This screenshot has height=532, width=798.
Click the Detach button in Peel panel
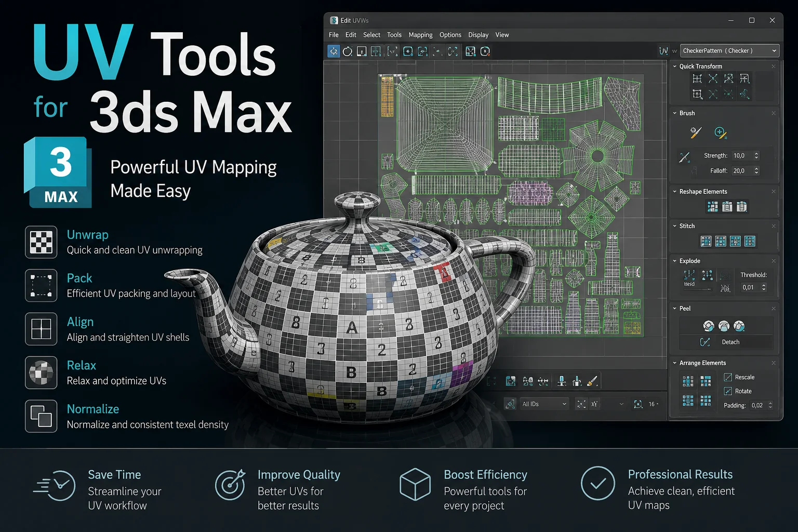click(730, 342)
